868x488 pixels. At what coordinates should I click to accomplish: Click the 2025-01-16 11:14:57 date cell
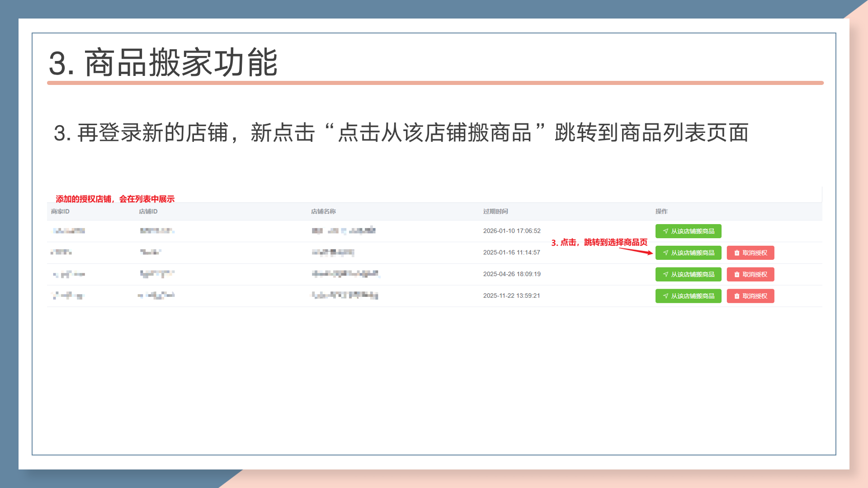point(511,253)
